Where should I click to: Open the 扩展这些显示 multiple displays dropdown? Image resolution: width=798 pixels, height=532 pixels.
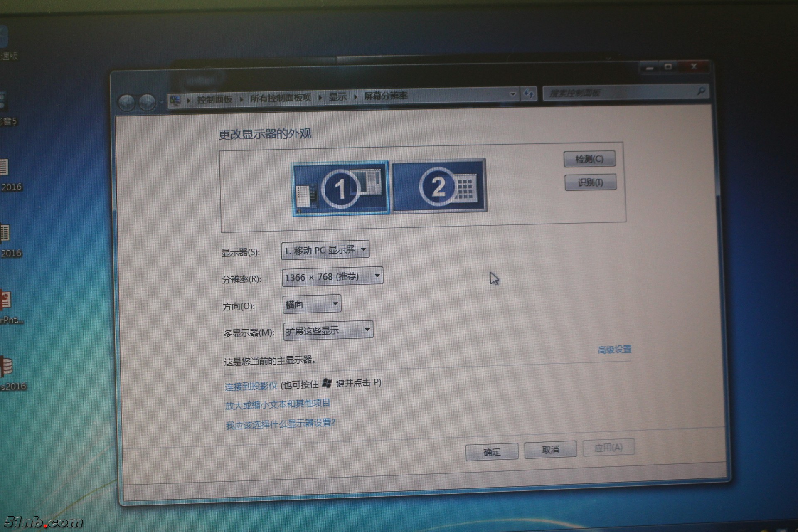(328, 331)
